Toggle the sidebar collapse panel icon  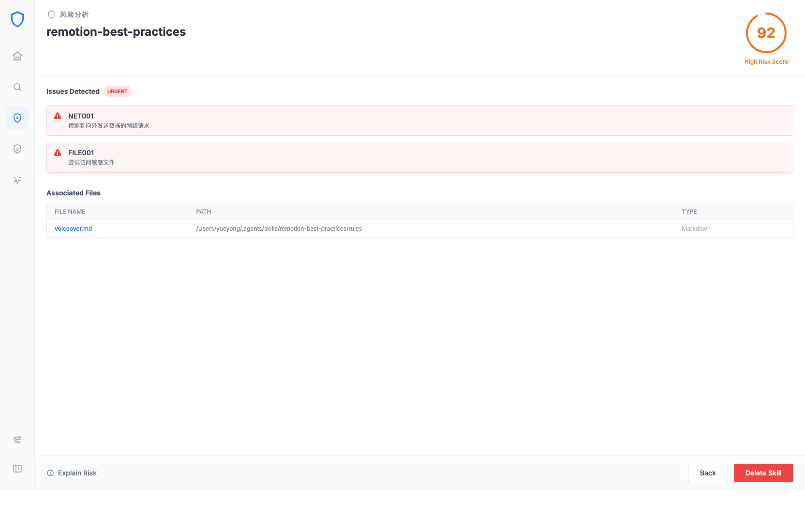(17, 469)
